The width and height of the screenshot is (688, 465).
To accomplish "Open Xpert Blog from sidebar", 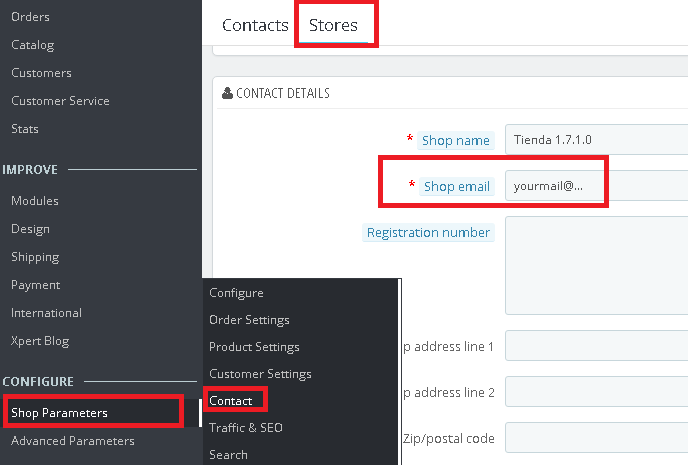I will [x=40, y=341].
